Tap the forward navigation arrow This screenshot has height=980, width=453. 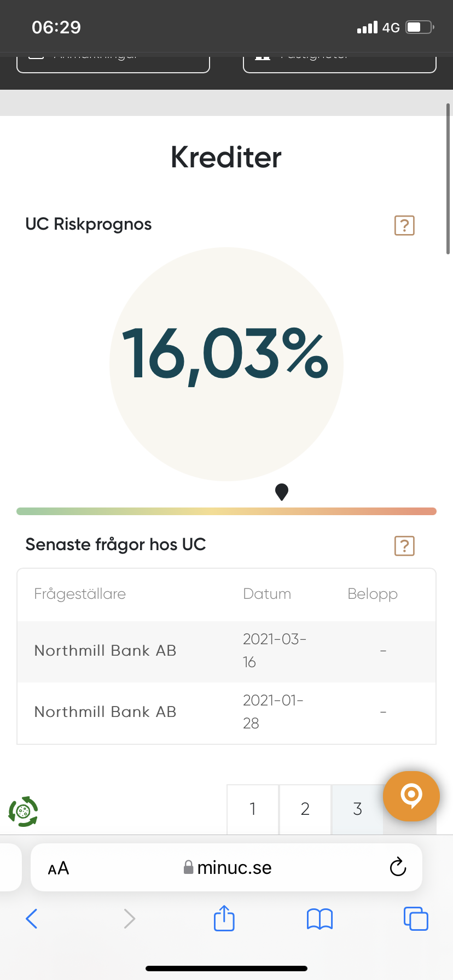(x=129, y=919)
